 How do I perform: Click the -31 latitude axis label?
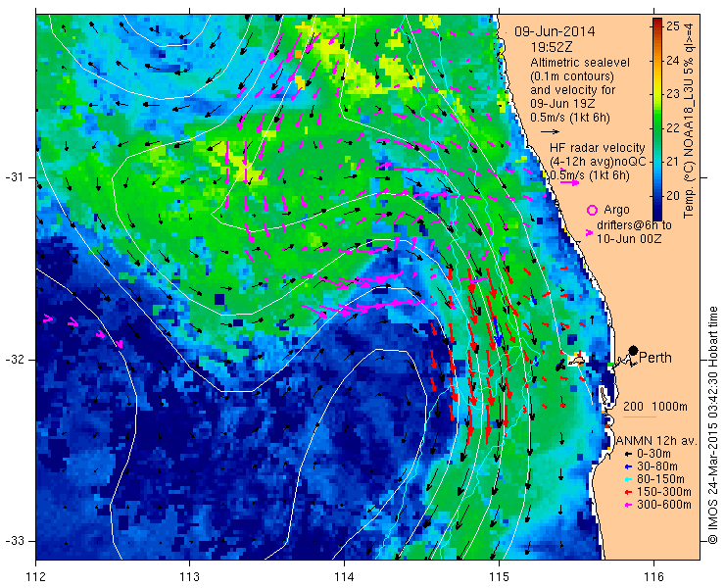15,177
